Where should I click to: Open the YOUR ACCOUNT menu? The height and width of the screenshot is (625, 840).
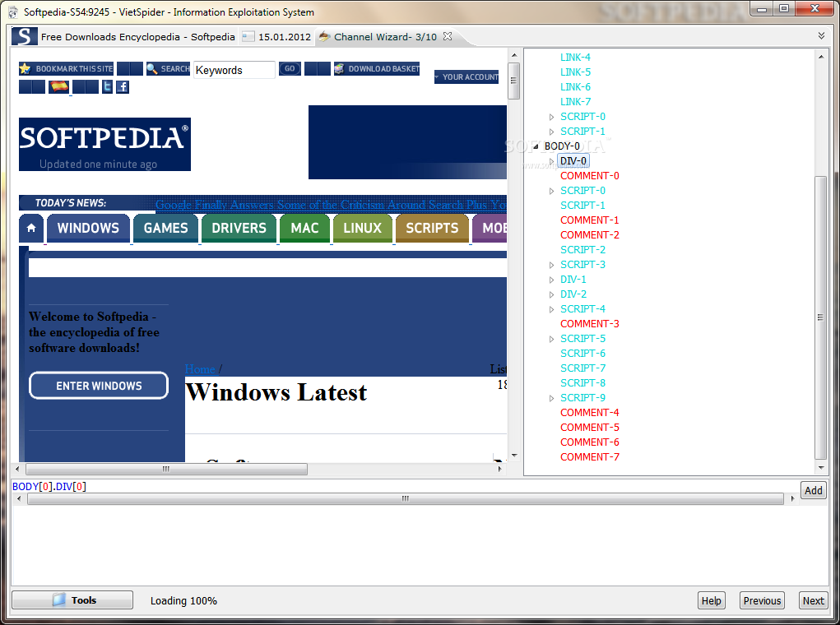[466, 77]
